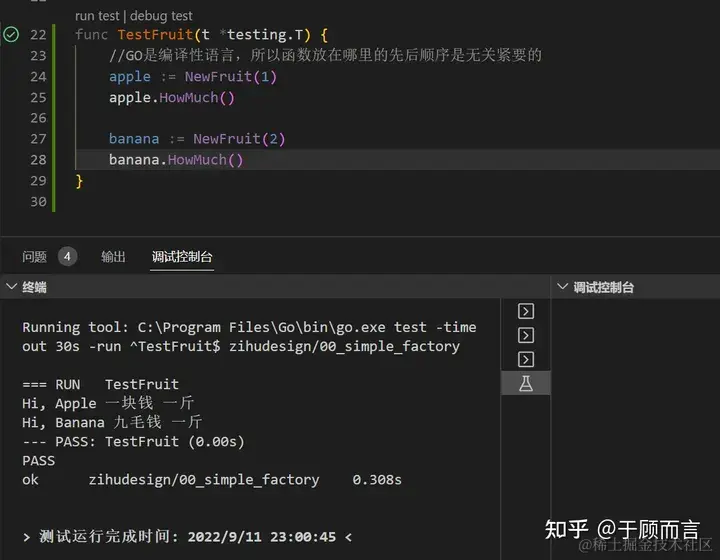The image size is (720, 560).
Task: Click the TestFruit function name on line 22
Action: click(x=155, y=34)
